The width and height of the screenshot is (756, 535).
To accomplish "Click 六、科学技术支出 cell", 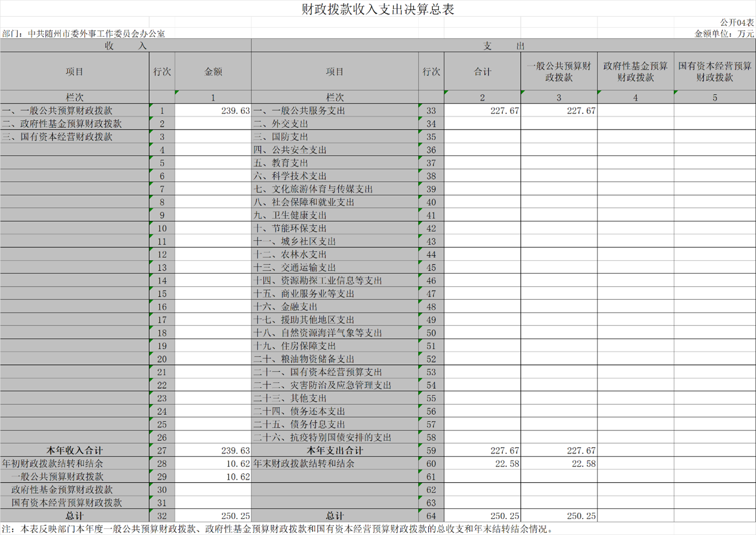I will [335, 176].
